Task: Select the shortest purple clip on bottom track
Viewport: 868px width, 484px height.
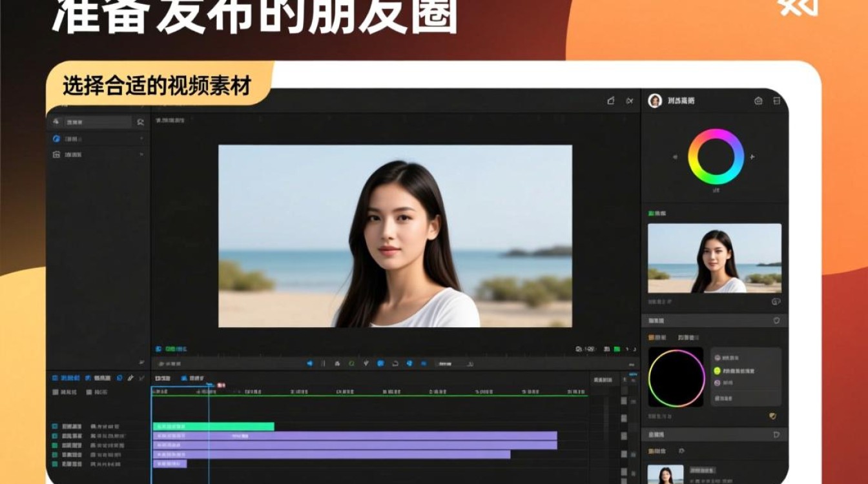Action: tap(170, 463)
